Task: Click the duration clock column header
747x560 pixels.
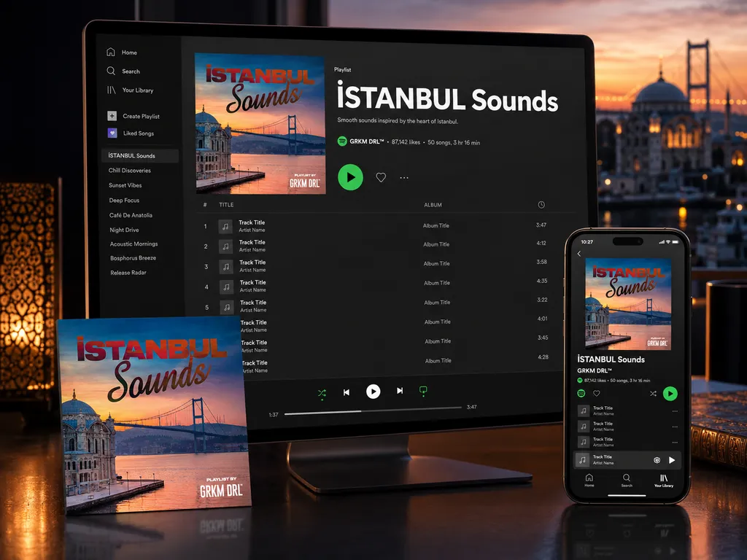Action: [x=541, y=205]
